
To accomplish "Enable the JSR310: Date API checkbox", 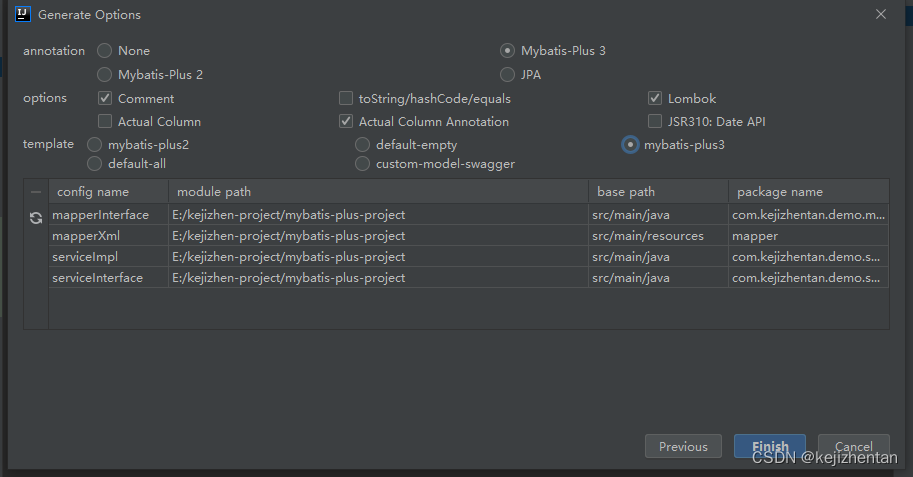I will pos(655,121).
